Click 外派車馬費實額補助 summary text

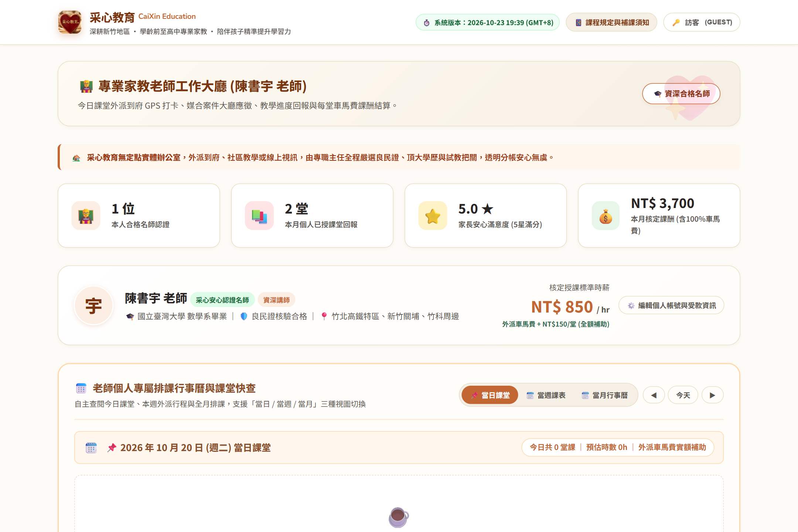(x=672, y=447)
